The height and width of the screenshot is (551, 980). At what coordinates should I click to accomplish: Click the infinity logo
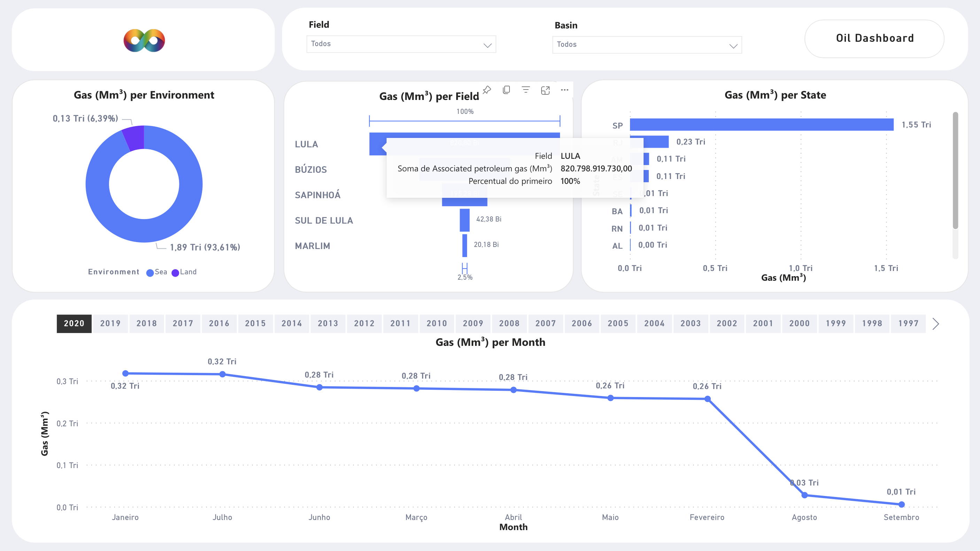pyautogui.click(x=144, y=40)
